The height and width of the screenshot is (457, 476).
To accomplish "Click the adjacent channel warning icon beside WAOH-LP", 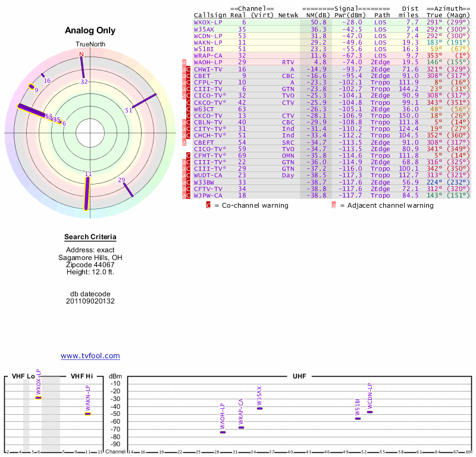I will pos(184,62).
